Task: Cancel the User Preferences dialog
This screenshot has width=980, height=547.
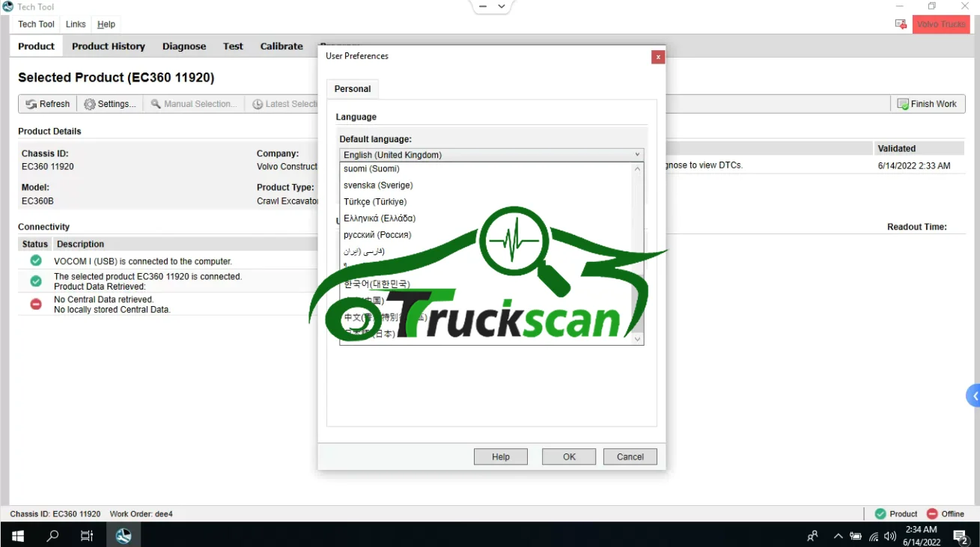Action: pyautogui.click(x=630, y=456)
